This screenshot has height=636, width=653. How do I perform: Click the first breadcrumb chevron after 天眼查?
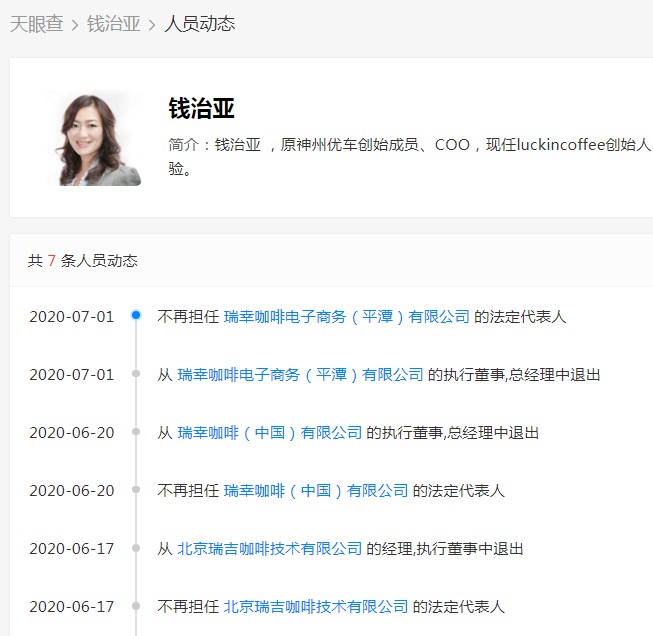click(75, 25)
